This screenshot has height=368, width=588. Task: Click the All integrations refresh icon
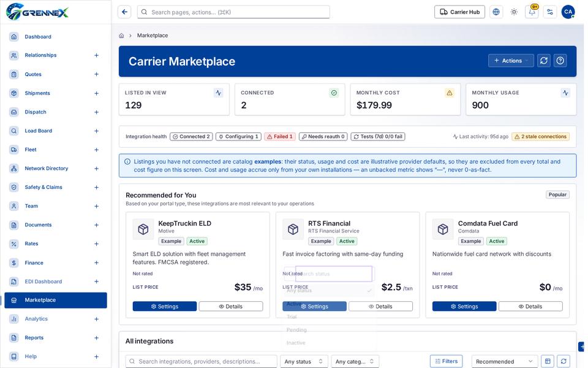point(563,361)
